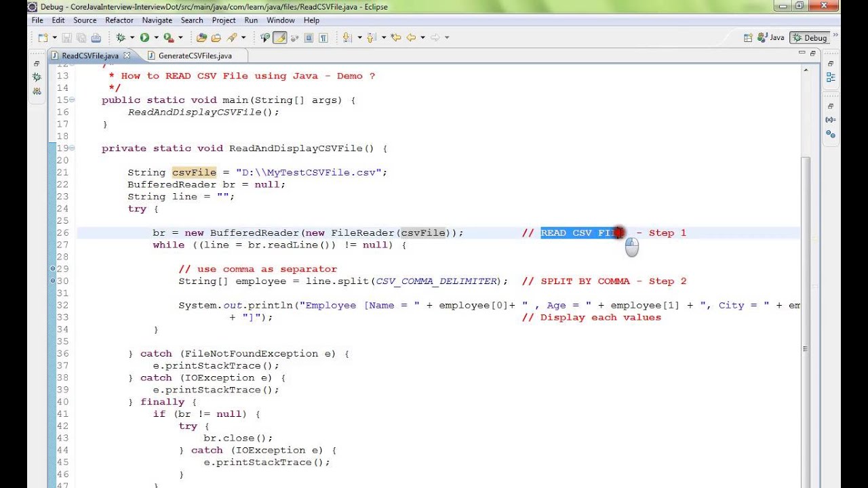The width and height of the screenshot is (868, 488).
Task: Open the Debug view from left trim
Action: [37, 78]
